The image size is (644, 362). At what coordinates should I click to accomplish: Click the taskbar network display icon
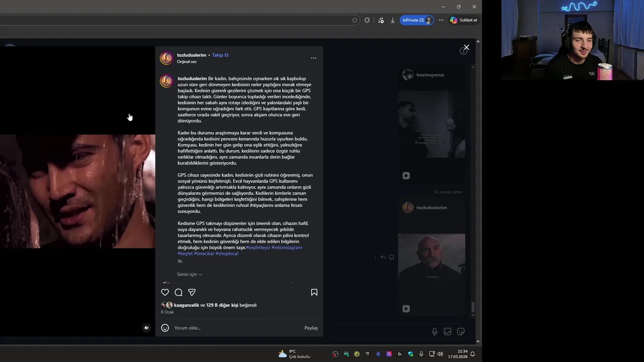click(432, 354)
